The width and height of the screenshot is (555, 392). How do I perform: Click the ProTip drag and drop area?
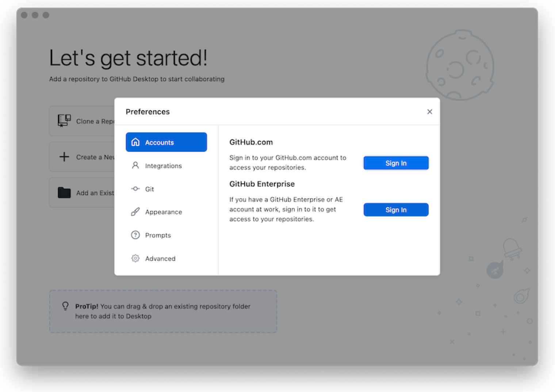[163, 311]
